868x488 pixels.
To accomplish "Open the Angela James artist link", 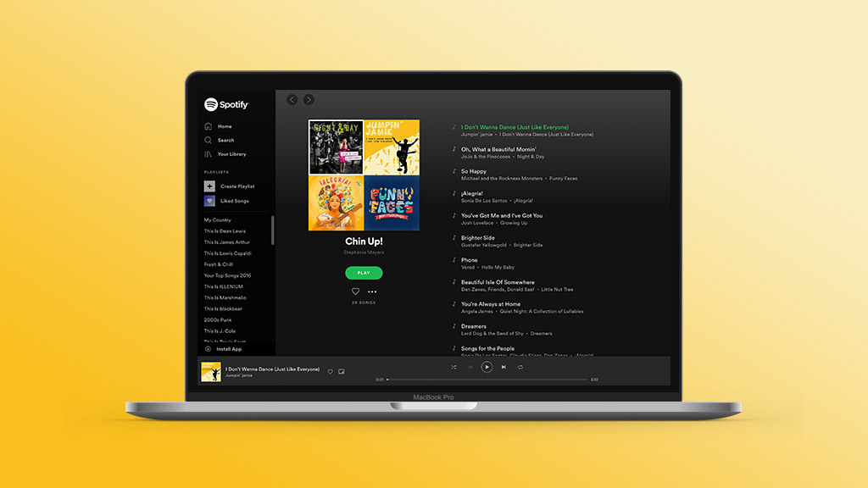I will [476, 312].
